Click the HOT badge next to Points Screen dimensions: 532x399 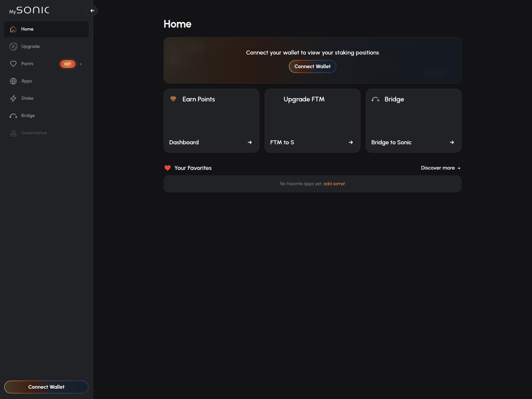[68, 64]
